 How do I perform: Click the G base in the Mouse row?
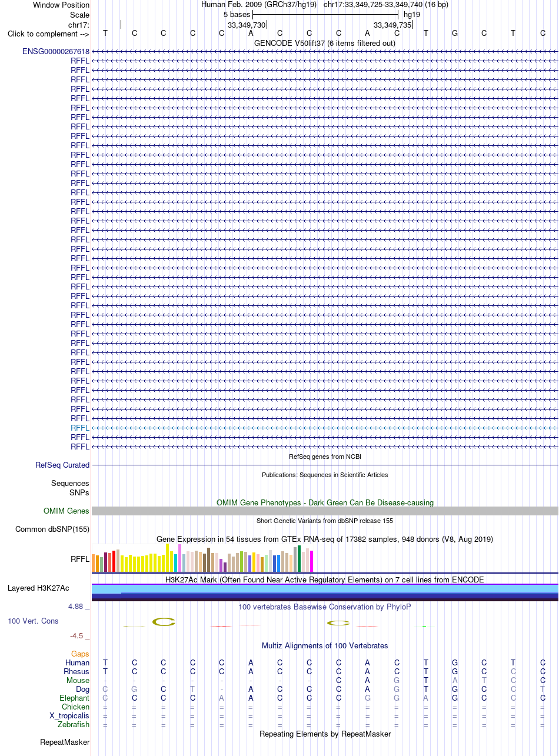[397, 680]
